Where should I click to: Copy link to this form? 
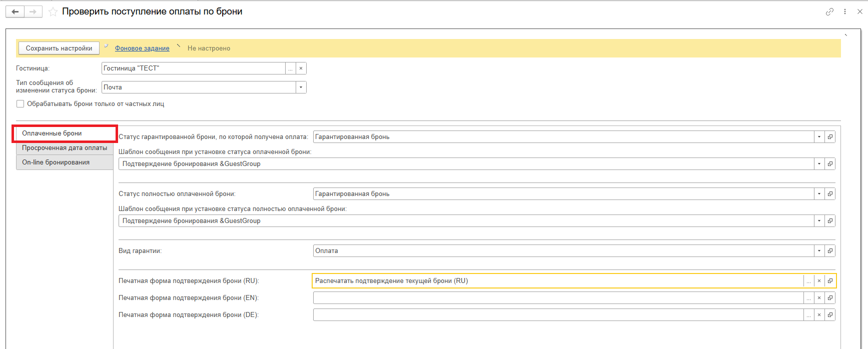coord(829,11)
